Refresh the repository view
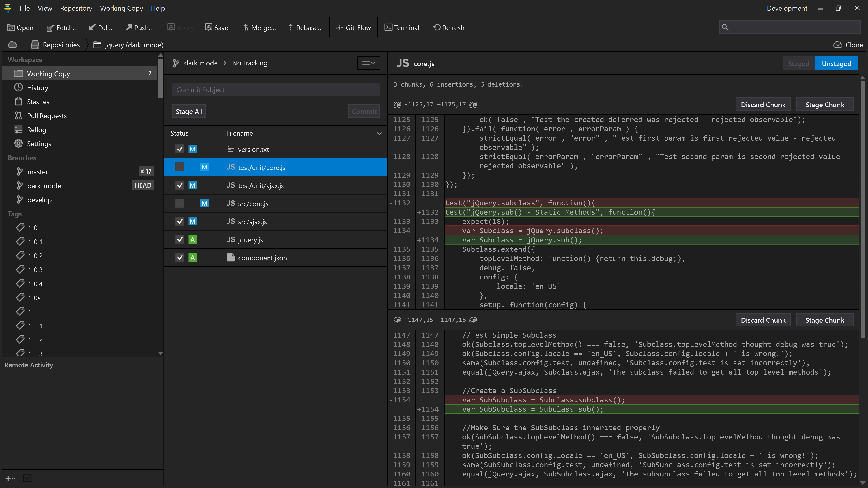Screen dimensions: 868x488 pos(448,28)
